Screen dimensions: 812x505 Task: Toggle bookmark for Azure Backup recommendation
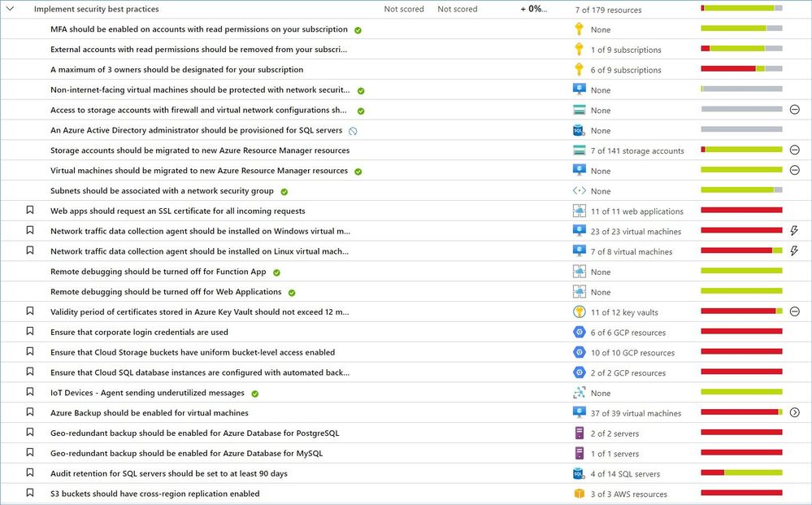(x=30, y=413)
